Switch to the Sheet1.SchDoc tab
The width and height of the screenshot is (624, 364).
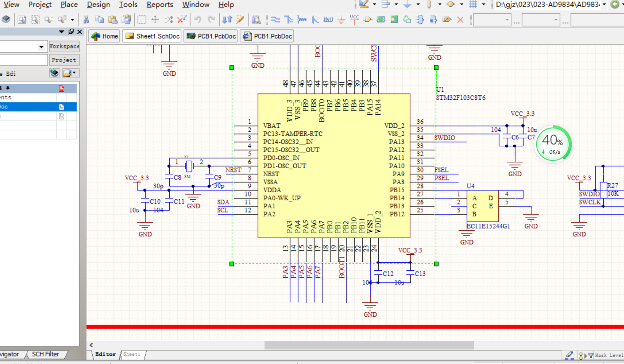(x=152, y=36)
